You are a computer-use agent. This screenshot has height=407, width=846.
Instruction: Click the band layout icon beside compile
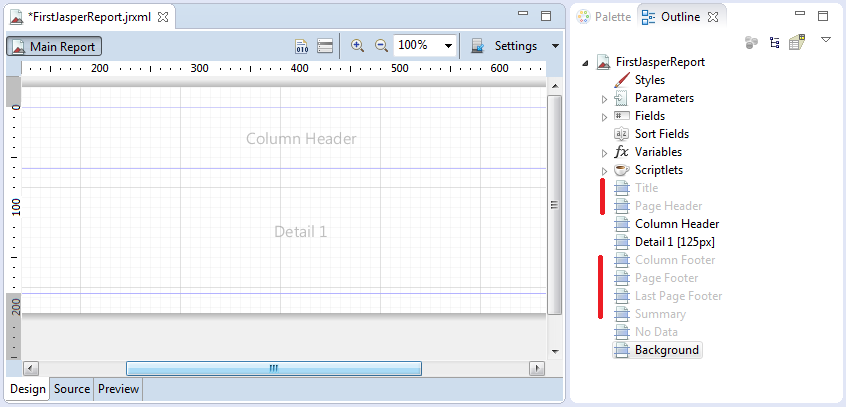pos(325,46)
